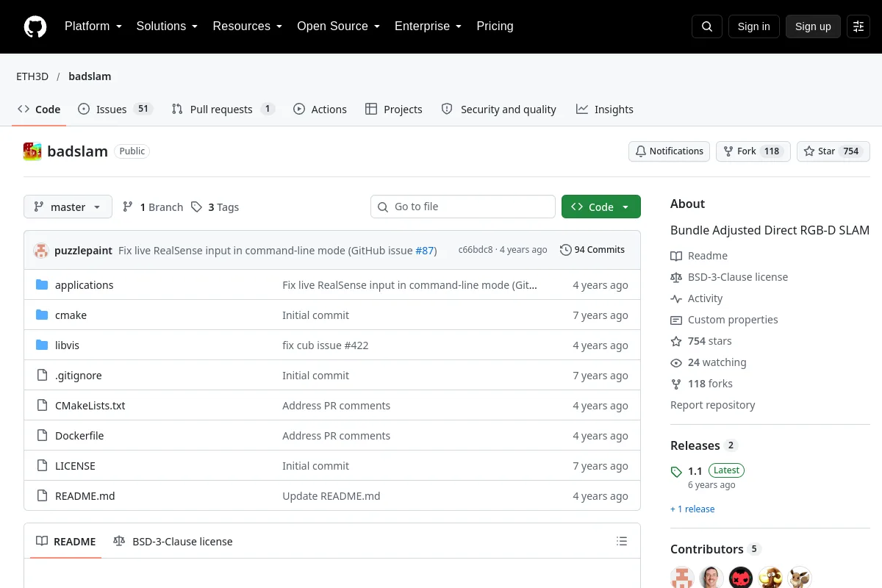Open the libvis folder
Image resolution: width=882 pixels, height=588 pixels.
click(67, 345)
